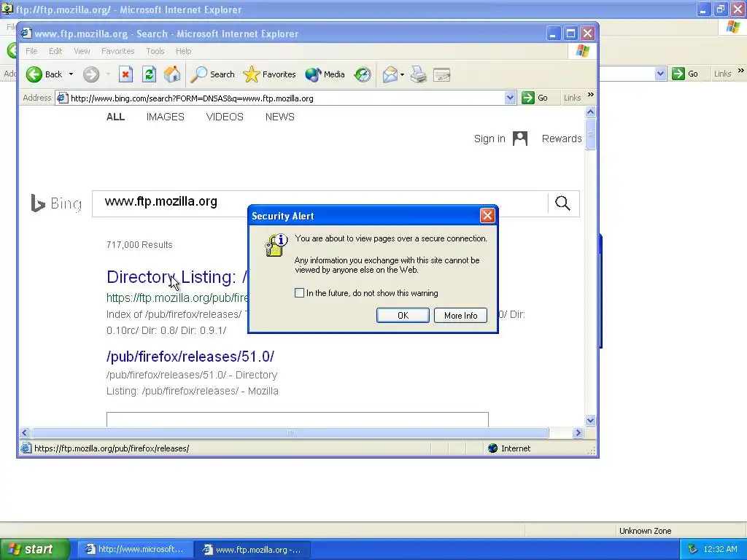
Task: Switch to microsoft.com taskbar window
Action: [x=135, y=549]
